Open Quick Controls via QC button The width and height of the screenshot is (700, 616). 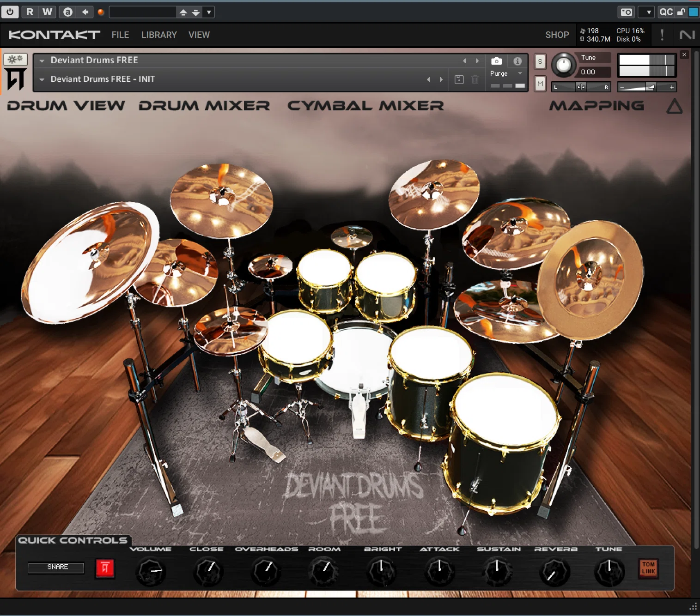(666, 12)
